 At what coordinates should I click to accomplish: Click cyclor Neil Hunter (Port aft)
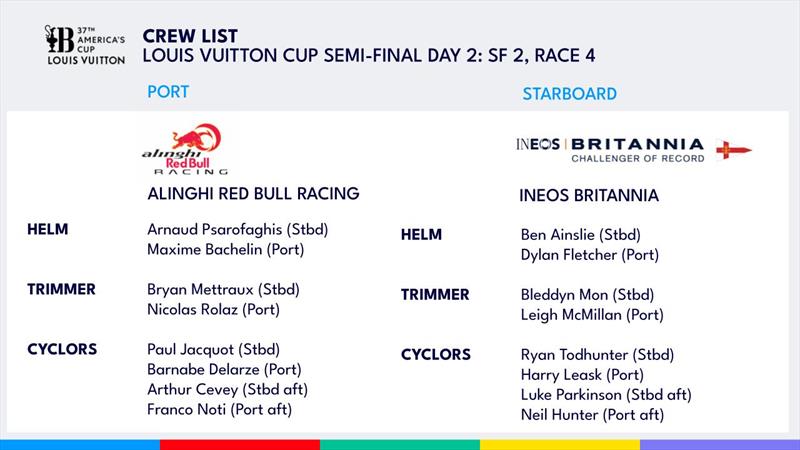(x=592, y=415)
